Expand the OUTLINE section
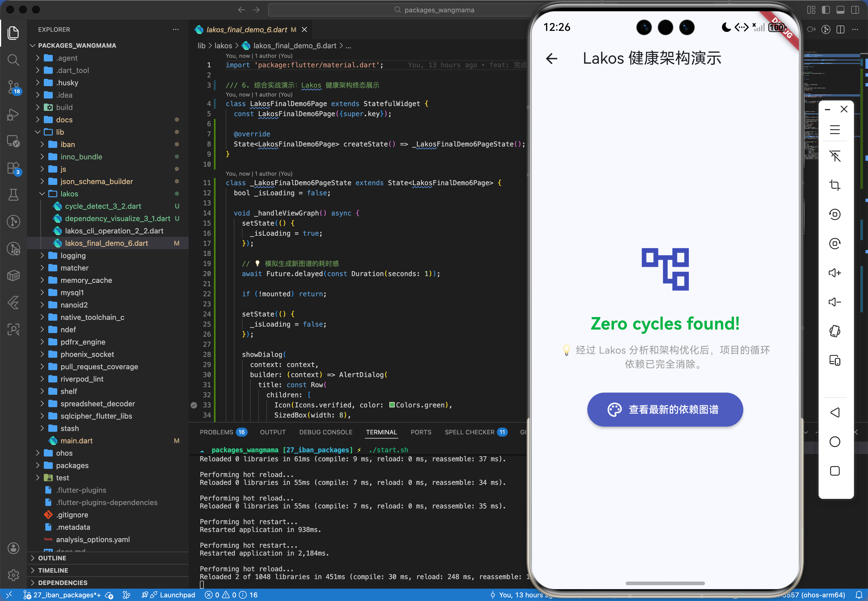 click(52, 558)
